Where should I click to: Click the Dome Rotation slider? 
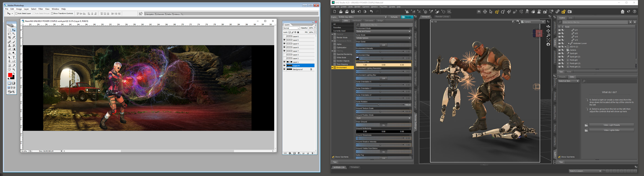point(380,105)
